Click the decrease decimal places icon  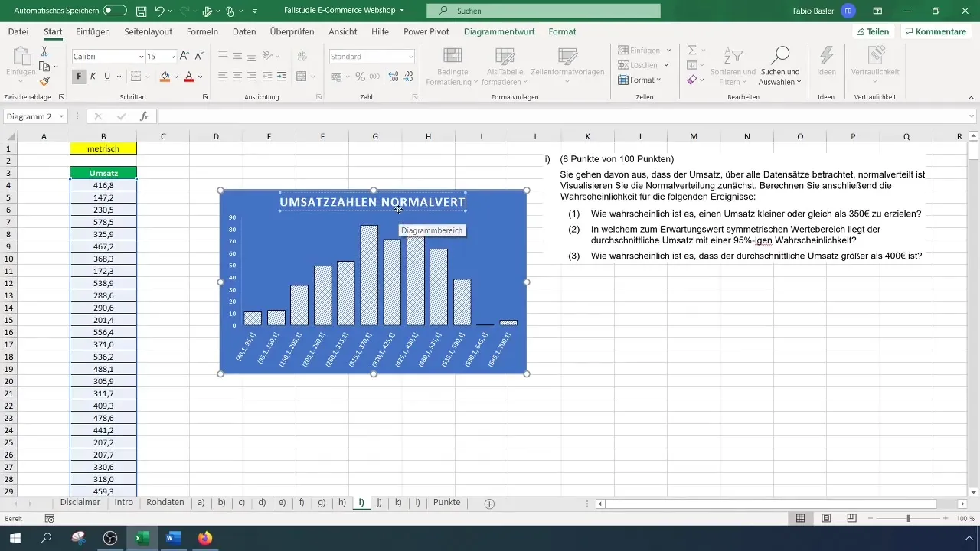pos(409,77)
